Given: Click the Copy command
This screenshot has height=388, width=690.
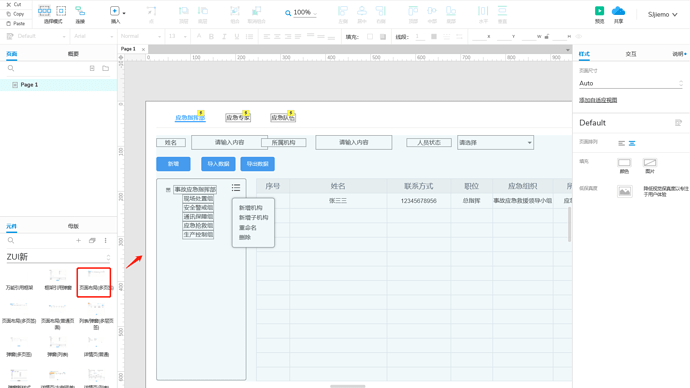Looking at the screenshot, I should [15, 14].
